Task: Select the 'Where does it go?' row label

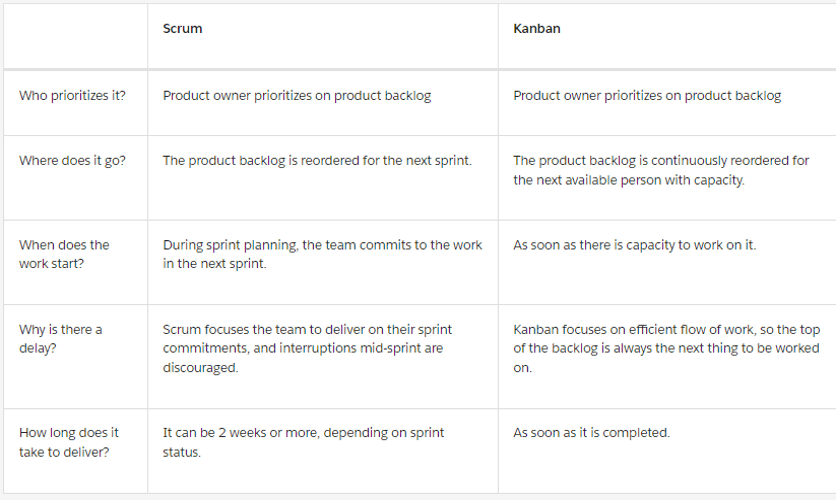Action: pos(72,160)
